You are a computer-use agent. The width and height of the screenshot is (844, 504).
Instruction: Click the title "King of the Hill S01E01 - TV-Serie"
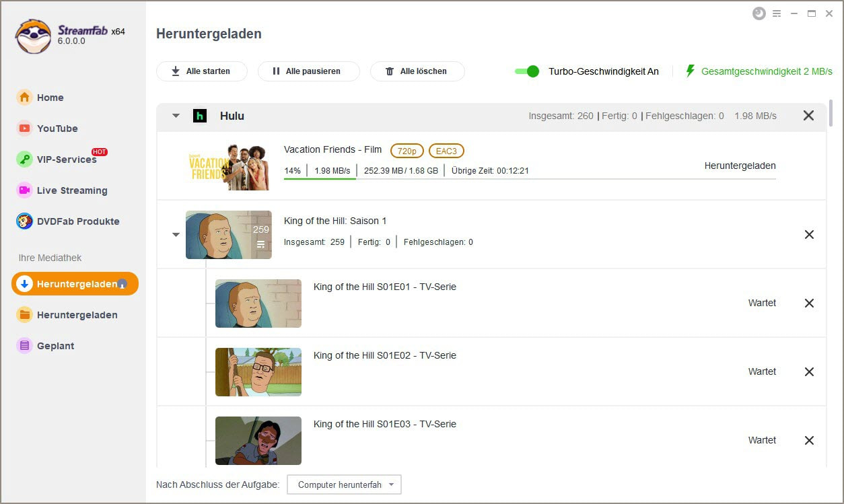[385, 287]
